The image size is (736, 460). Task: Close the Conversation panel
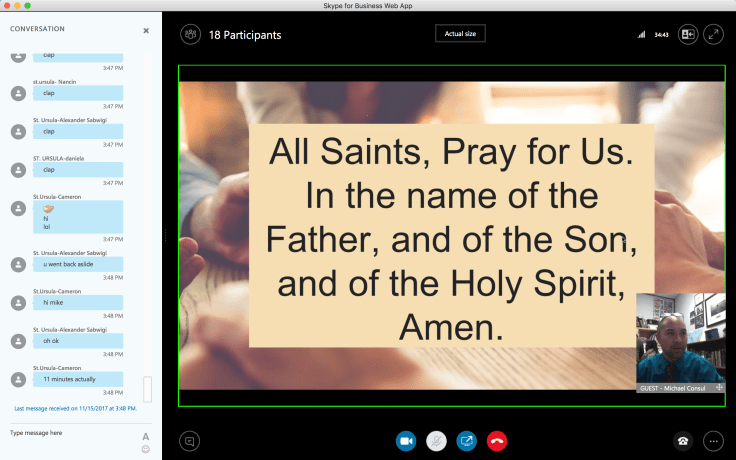(146, 31)
